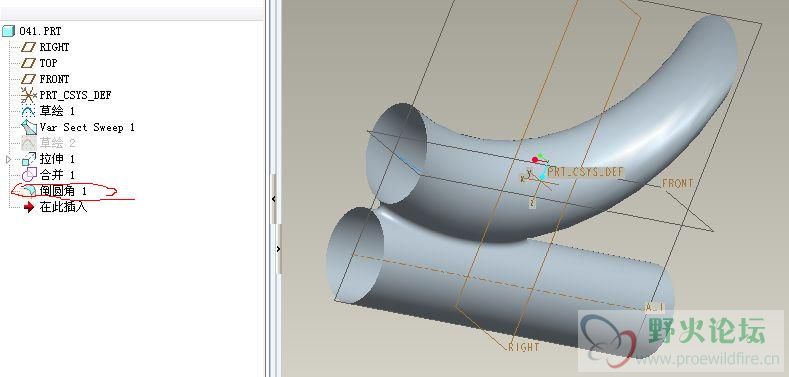The height and width of the screenshot is (377, 789).
Task: Click the 合并 1 merge feature icon
Action: click(x=29, y=175)
